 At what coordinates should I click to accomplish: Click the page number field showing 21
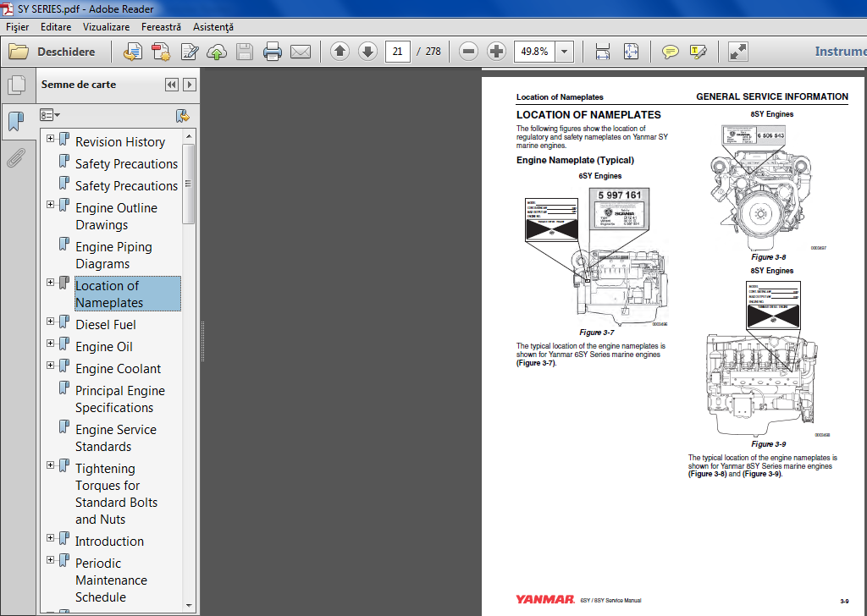point(398,52)
